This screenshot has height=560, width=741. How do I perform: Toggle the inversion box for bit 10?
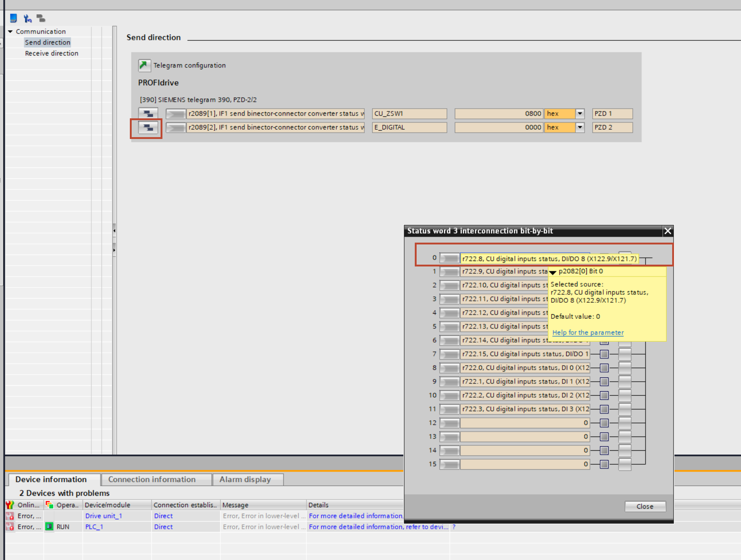point(604,395)
